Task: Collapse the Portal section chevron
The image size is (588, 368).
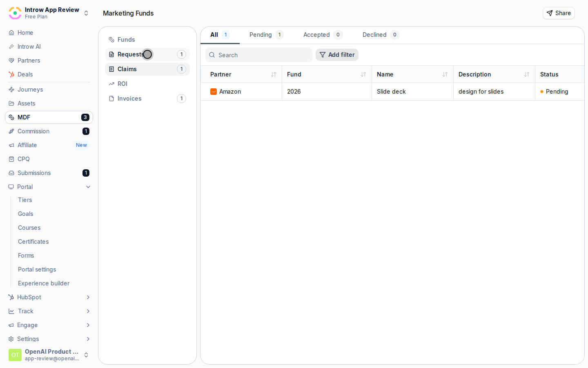Action: [88, 187]
